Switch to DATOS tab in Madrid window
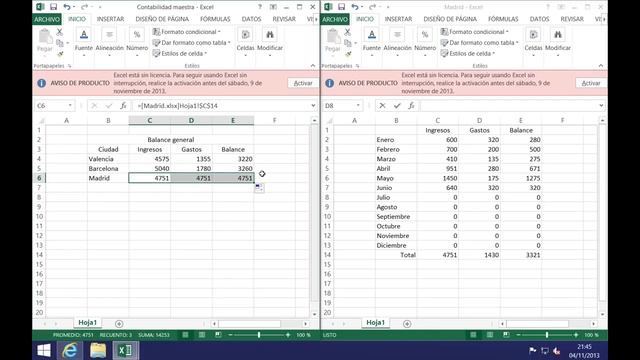This screenshot has width=640, height=360. point(539,19)
